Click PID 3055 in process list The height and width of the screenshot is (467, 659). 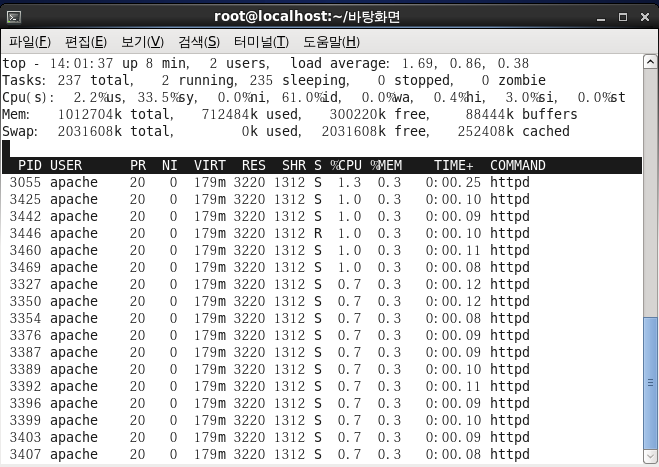25,182
